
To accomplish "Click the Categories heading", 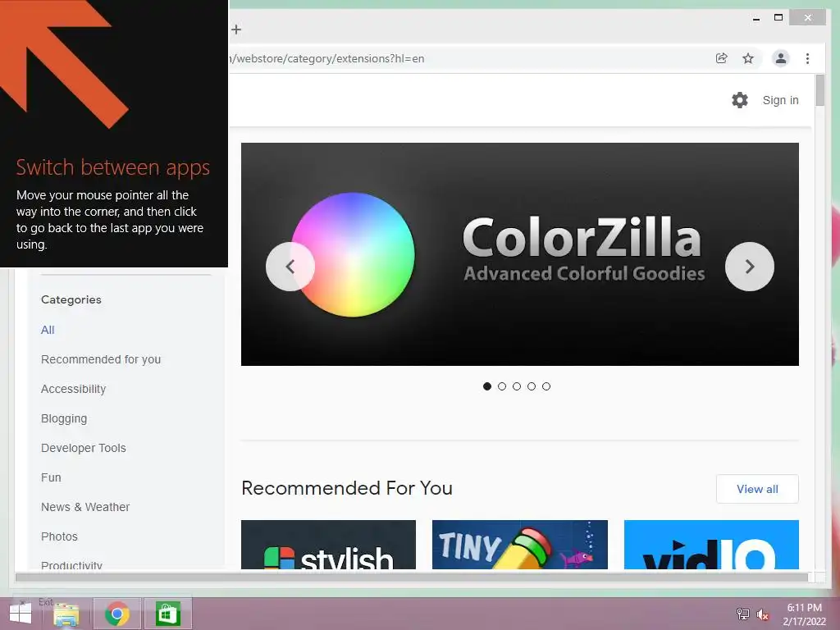I will coord(71,300).
